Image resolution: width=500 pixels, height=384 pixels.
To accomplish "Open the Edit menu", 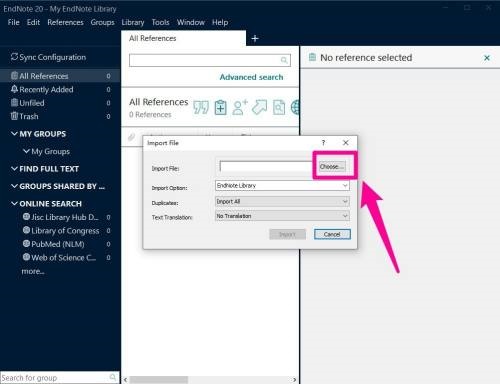I will point(33,22).
